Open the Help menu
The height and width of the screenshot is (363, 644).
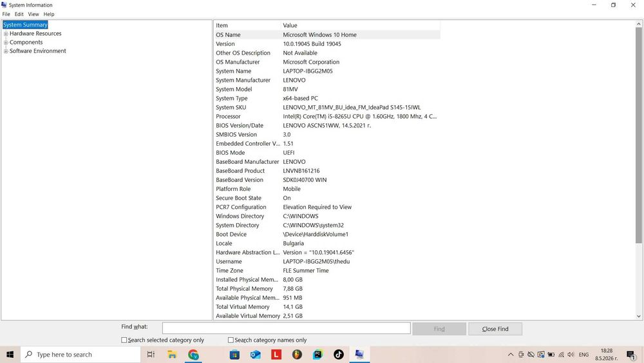click(x=49, y=14)
